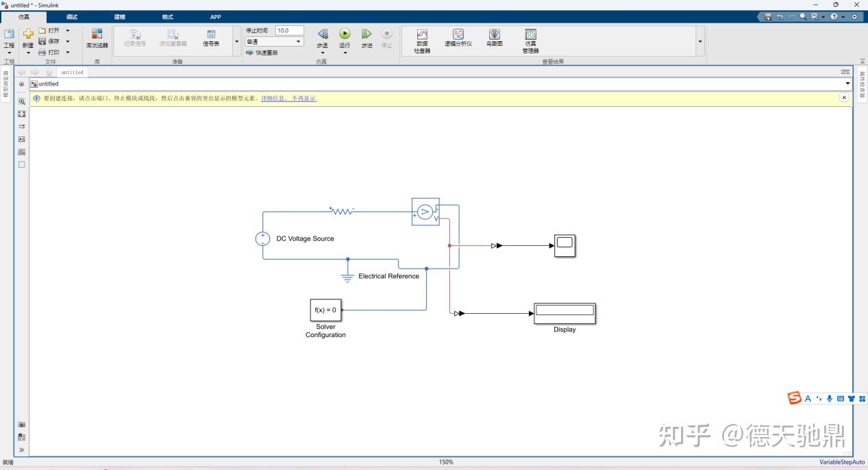The width and height of the screenshot is (868, 470).
Task: Select the Solver Configuration block
Action: [325, 310]
